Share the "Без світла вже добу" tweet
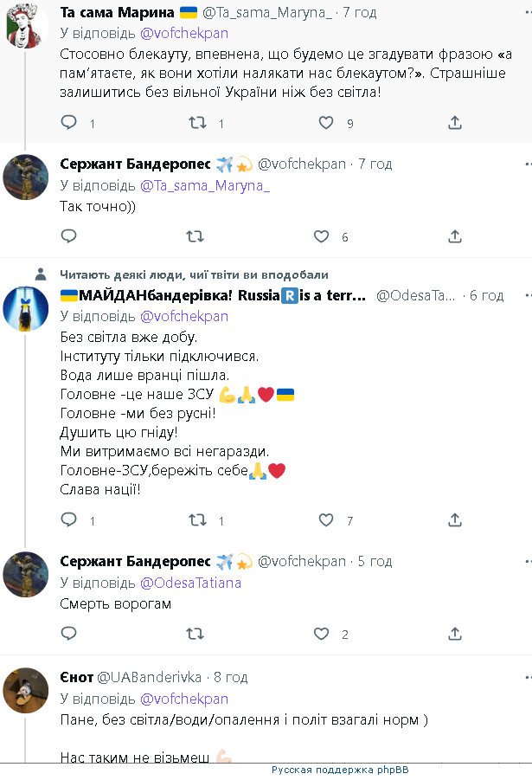Screen dimensions: 532x780 click(x=455, y=519)
